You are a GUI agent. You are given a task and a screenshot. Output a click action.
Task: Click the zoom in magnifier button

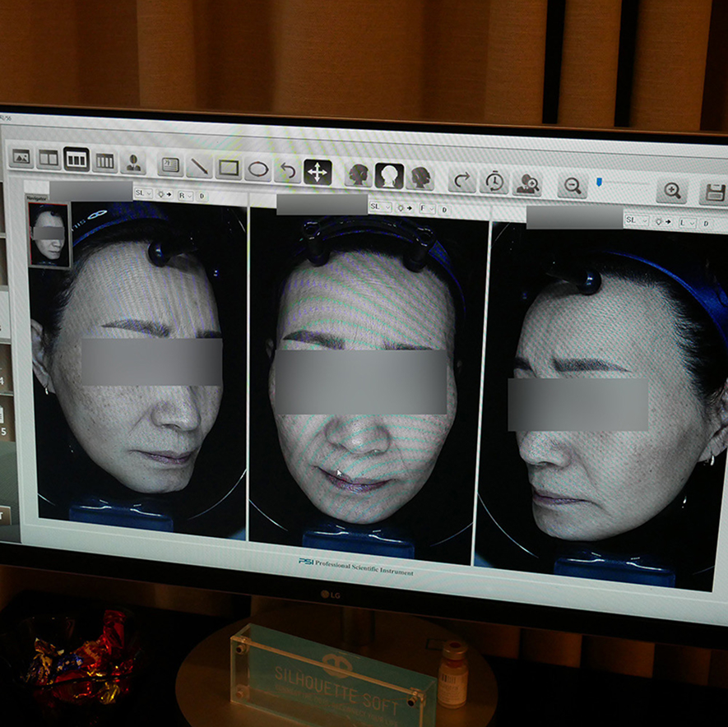pyautogui.click(x=672, y=191)
